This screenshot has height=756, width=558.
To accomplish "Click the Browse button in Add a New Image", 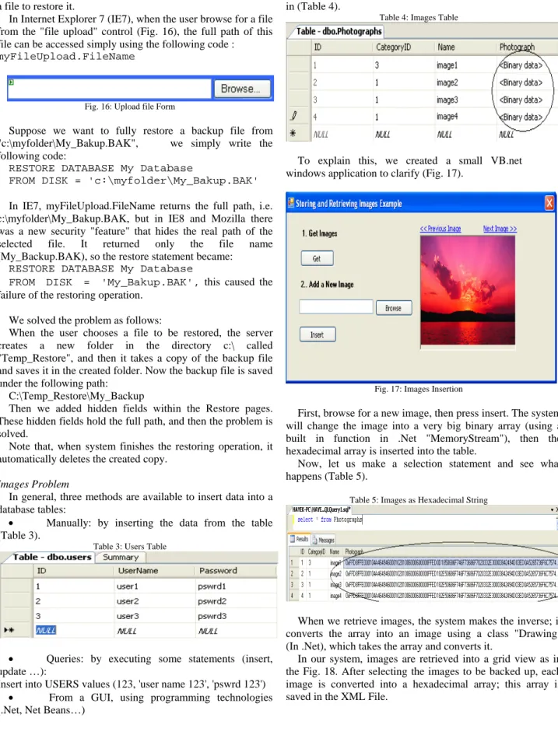I will click(394, 308).
